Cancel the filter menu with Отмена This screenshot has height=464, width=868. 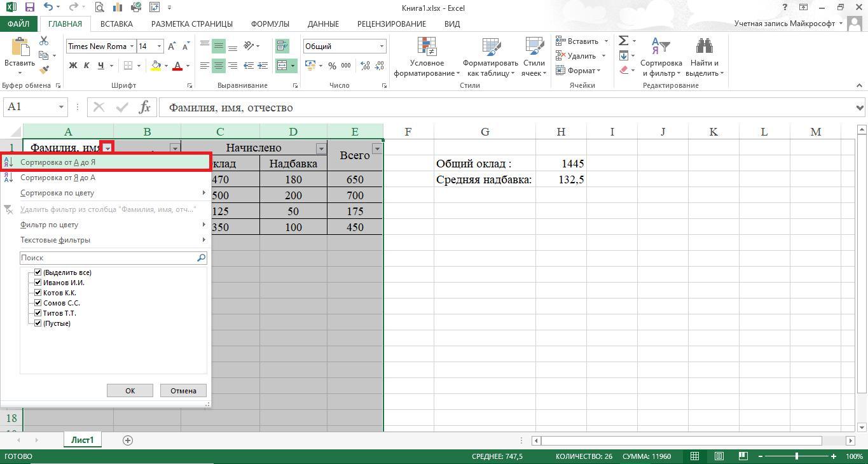[183, 391]
